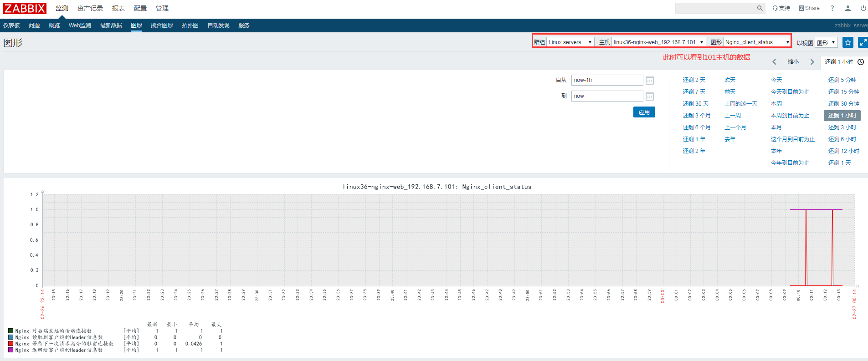The height and width of the screenshot is (361, 868).
Task: Open the user profile icon
Action: (847, 8)
